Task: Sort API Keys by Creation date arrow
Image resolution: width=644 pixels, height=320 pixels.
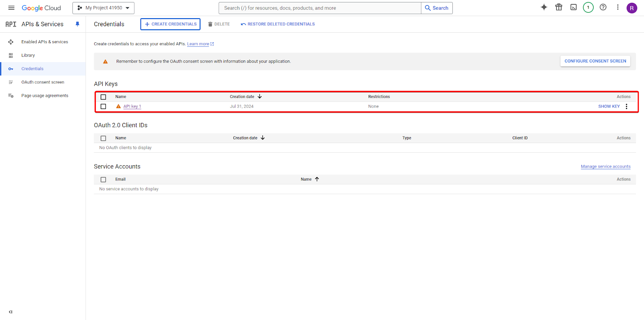Action: click(260, 96)
